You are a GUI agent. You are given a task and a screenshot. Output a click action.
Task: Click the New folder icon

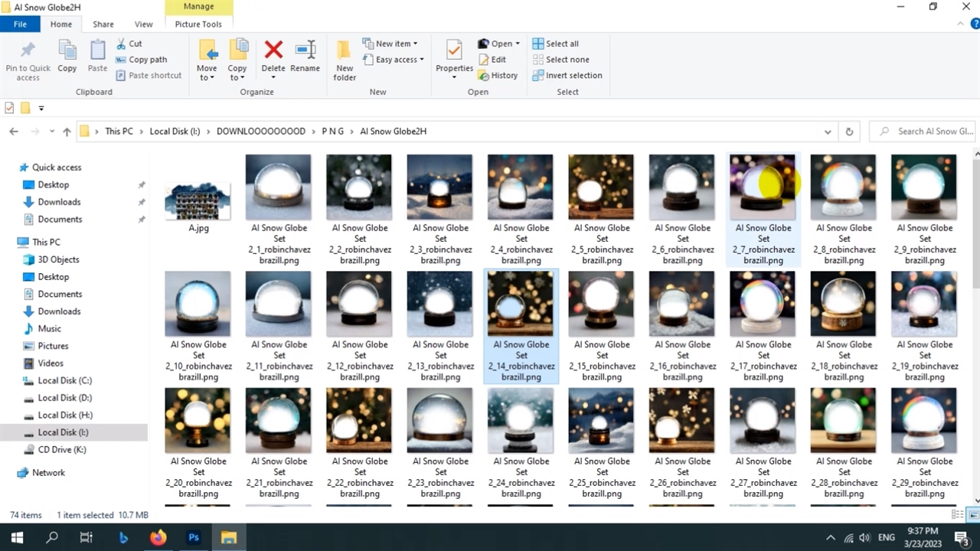click(x=345, y=60)
